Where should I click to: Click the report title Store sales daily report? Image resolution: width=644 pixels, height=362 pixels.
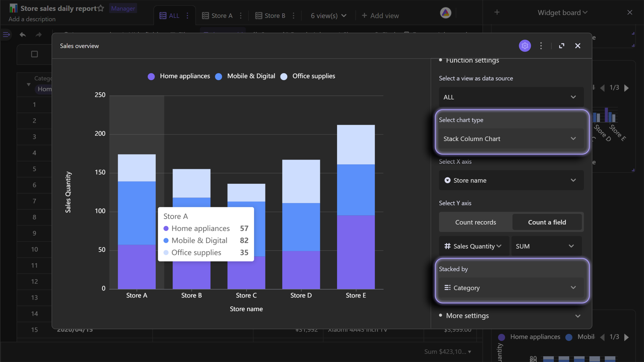tap(58, 8)
